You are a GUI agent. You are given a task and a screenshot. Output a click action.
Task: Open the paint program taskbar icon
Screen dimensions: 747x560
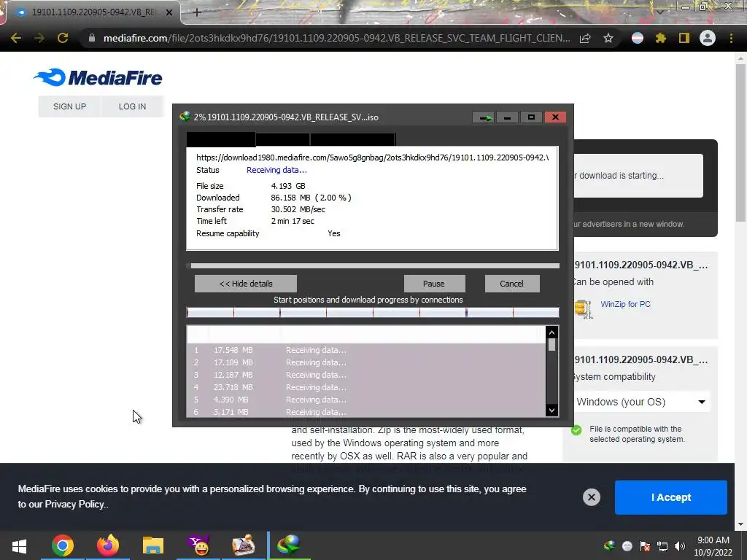pos(244,545)
